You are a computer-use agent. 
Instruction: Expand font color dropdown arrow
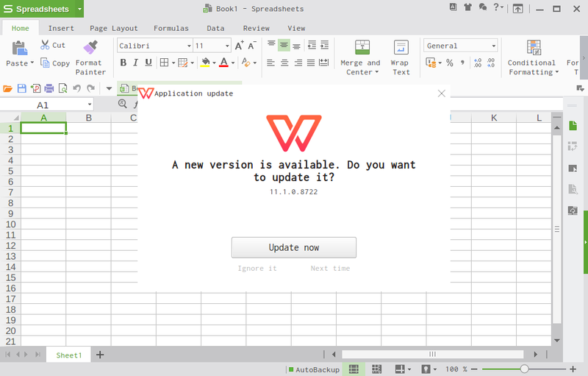coord(233,63)
